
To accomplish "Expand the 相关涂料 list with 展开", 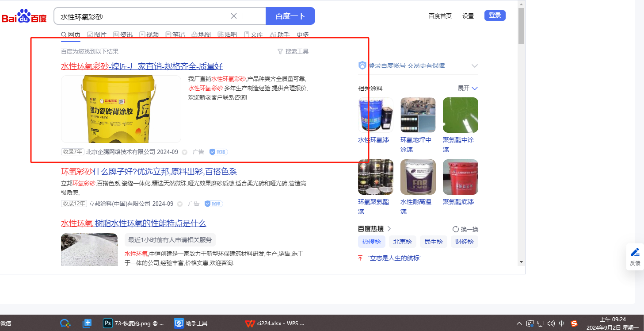I will 468,88.
